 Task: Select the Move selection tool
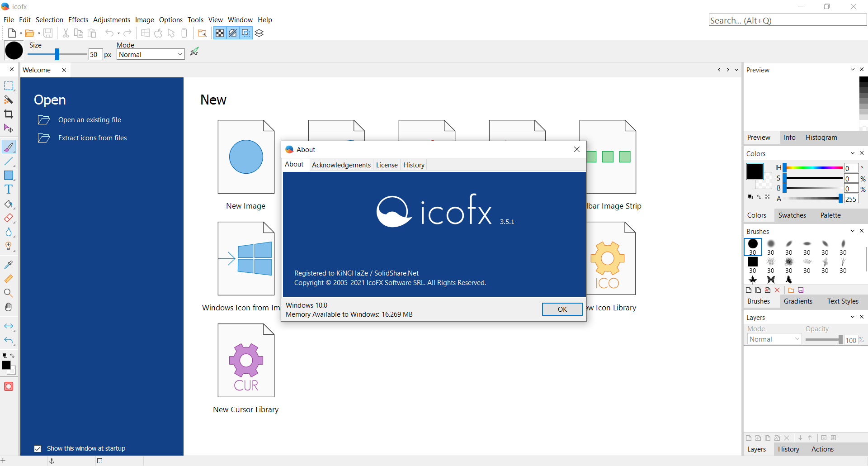click(x=9, y=128)
